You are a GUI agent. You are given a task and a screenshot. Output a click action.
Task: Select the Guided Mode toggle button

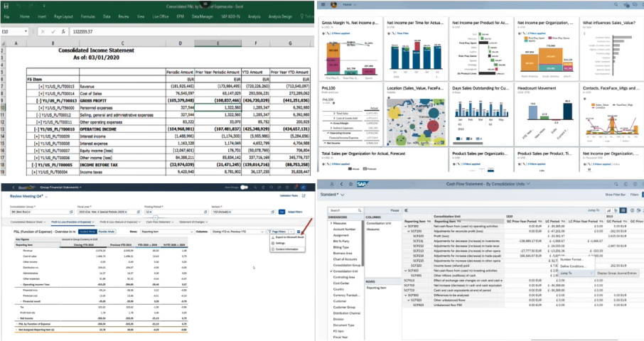(x=87, y=232)
